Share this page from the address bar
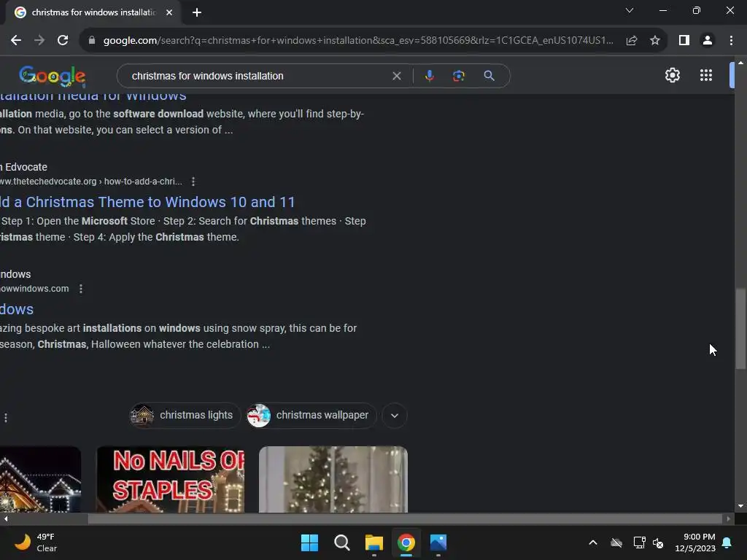 (632, 41)
